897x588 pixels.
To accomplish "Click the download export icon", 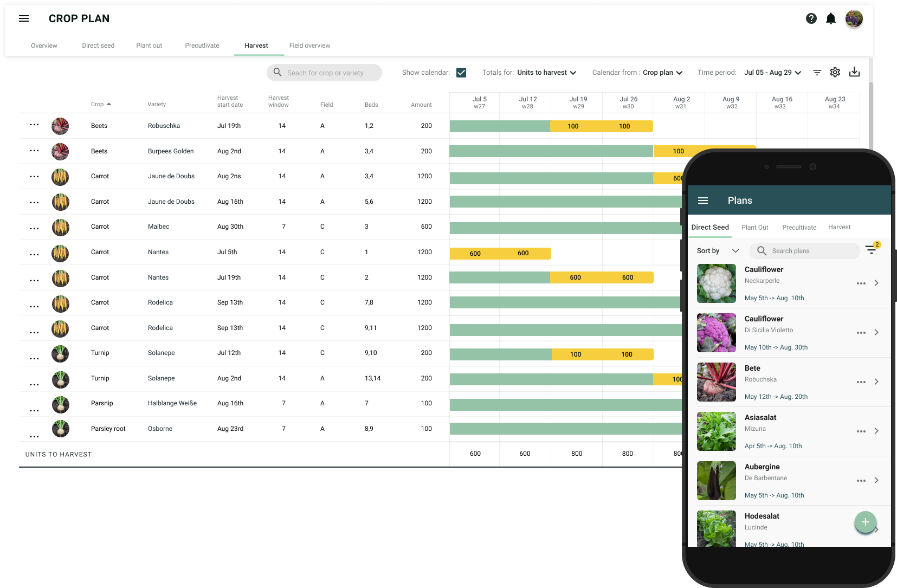I will (x=855, y=72).
